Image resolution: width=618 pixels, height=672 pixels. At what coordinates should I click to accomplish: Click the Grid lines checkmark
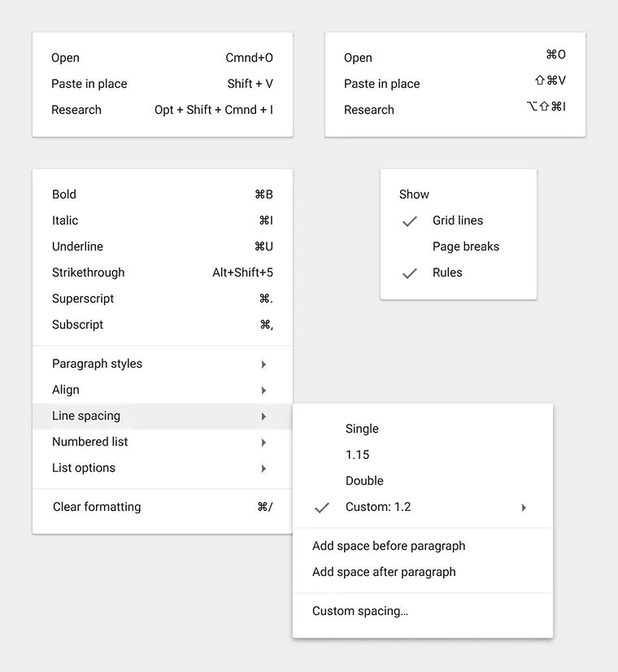pos(410,220)
